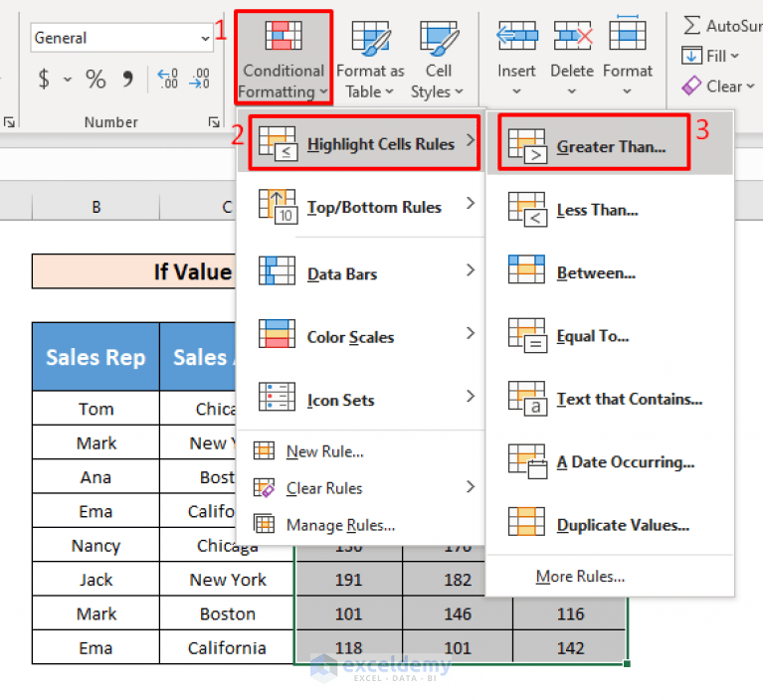Apply accounting dollar number format
763x700 pixels.
coord(44,79)
